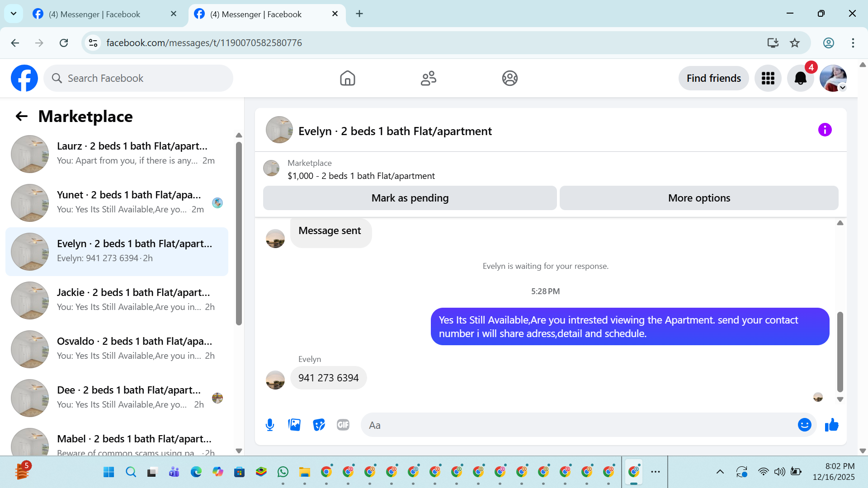This screenshot has height=488, width=868.
Task: Select the Evelyn apartment conversation
Action: click(x=117, y=251)
